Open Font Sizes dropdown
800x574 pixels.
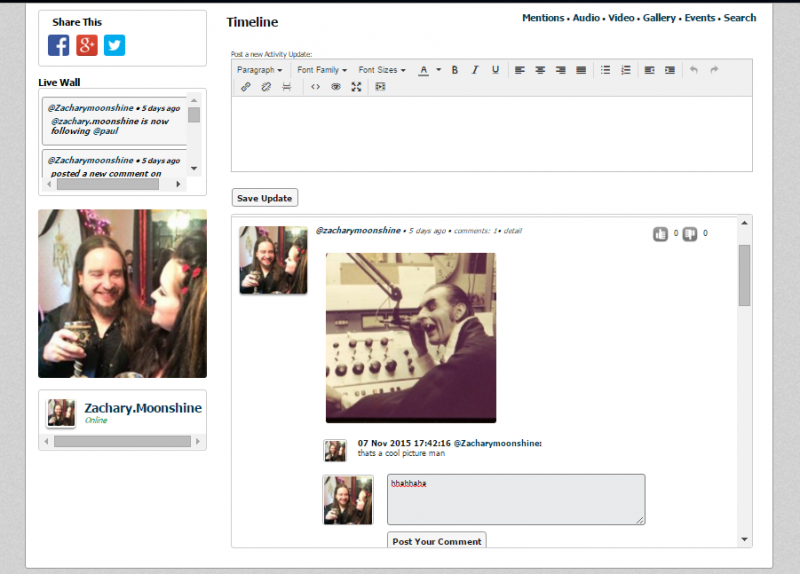(382, 70)
